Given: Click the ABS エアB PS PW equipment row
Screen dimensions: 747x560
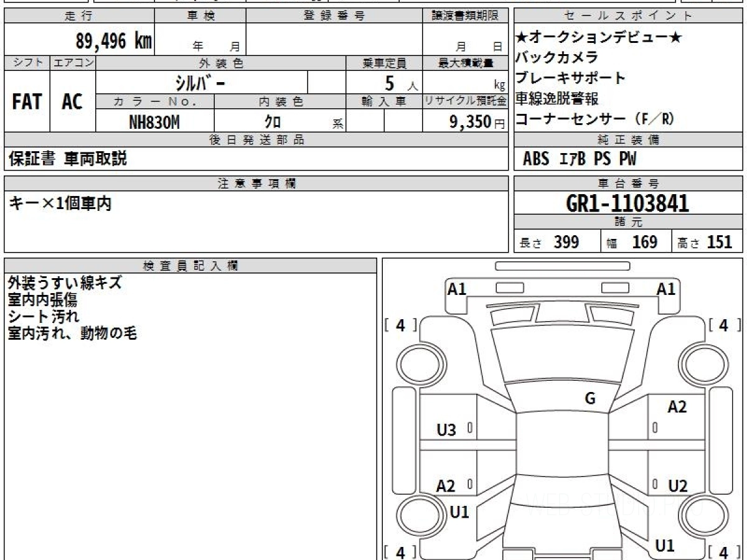Looking at the screenshot, I should (x=580, y=159).
